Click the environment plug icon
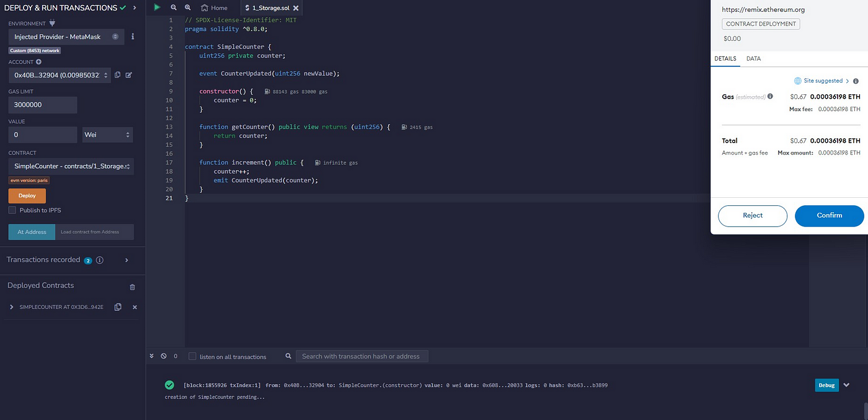Screen dimensions: 868x420 (52, 23)
